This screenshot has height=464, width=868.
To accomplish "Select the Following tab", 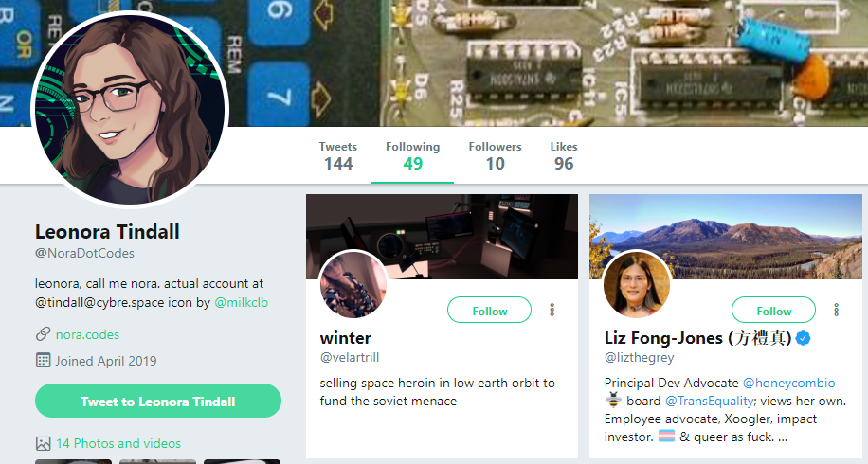I will click(412, 155).
